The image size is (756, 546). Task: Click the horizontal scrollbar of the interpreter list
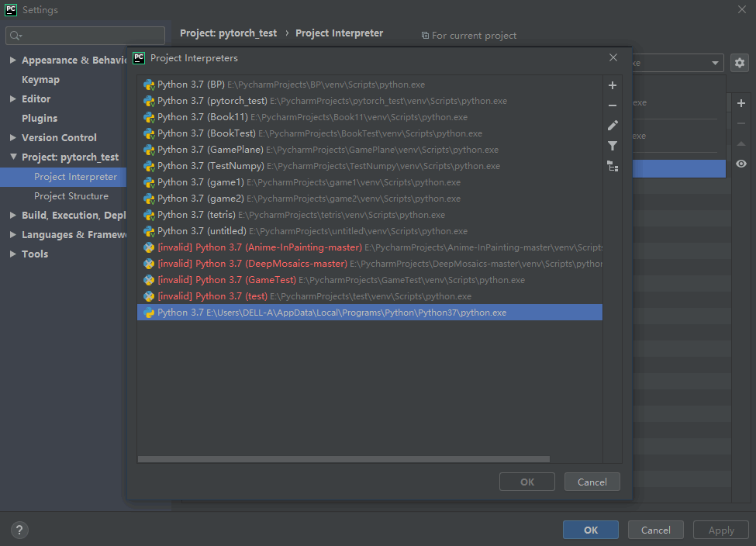click(343, 459)
